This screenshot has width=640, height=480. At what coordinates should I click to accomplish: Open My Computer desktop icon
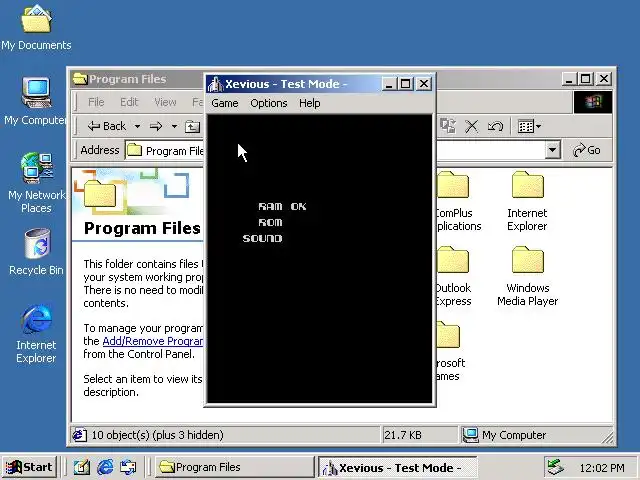tap(36, 101)
